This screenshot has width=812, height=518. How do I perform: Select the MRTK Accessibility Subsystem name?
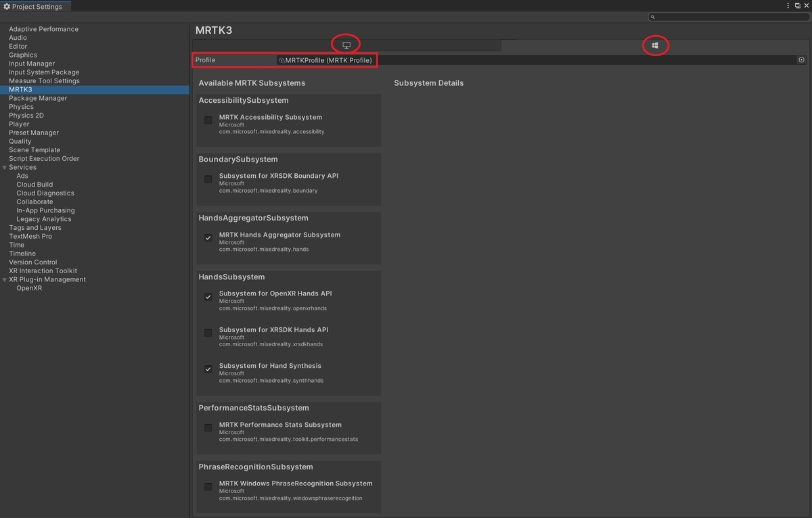coord(271,117)
